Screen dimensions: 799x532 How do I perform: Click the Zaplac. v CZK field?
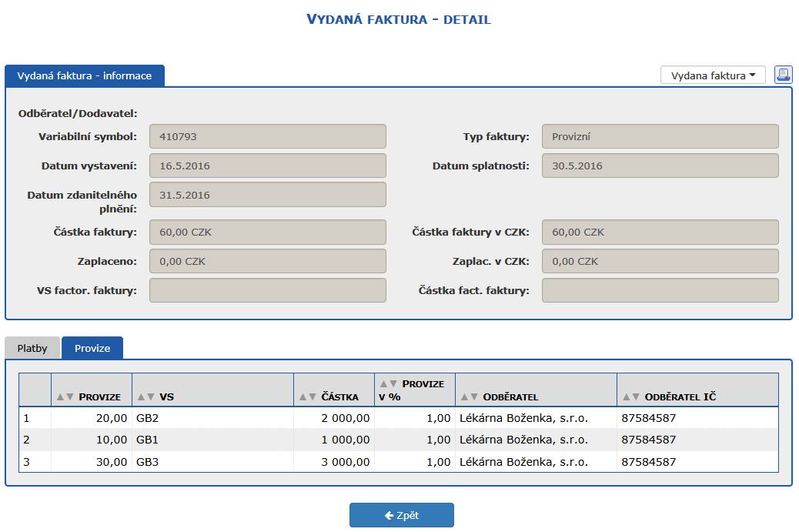coord(660,262)
